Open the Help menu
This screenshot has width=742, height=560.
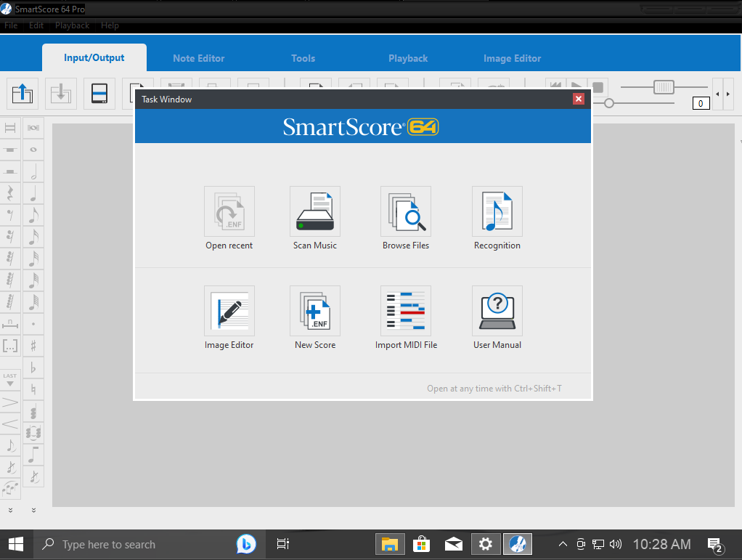click(x=110, y=25)
